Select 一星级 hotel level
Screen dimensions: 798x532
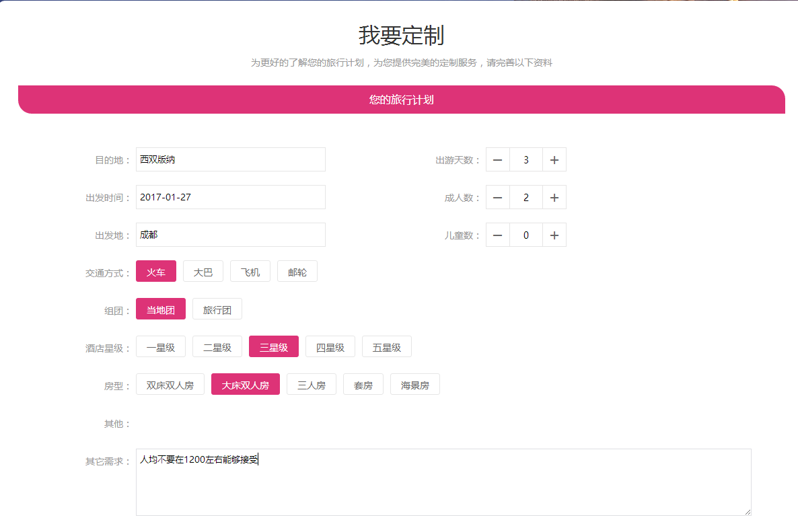[x=161, y=347]
